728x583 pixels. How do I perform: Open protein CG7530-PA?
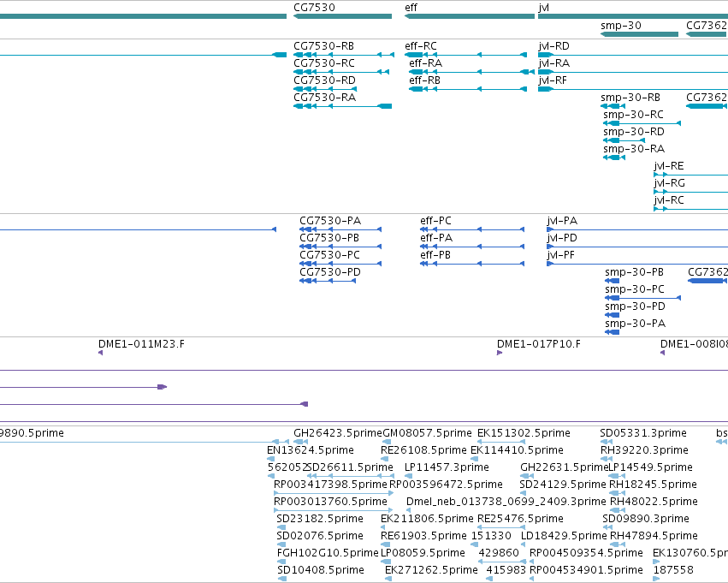coord(330,221)
